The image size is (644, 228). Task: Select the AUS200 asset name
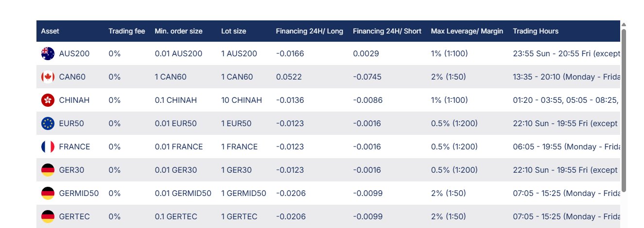coord(74,53)
